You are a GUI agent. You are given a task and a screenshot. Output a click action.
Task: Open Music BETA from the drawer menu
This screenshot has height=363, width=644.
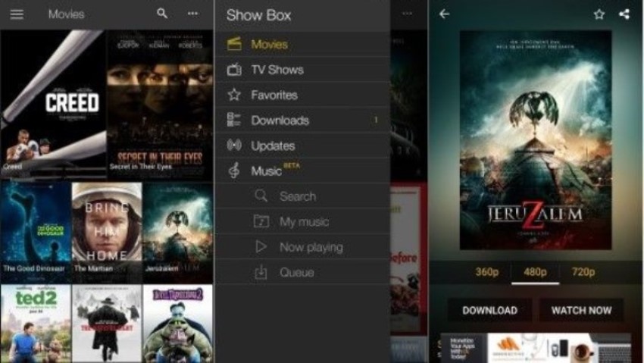tap(302, 171)
